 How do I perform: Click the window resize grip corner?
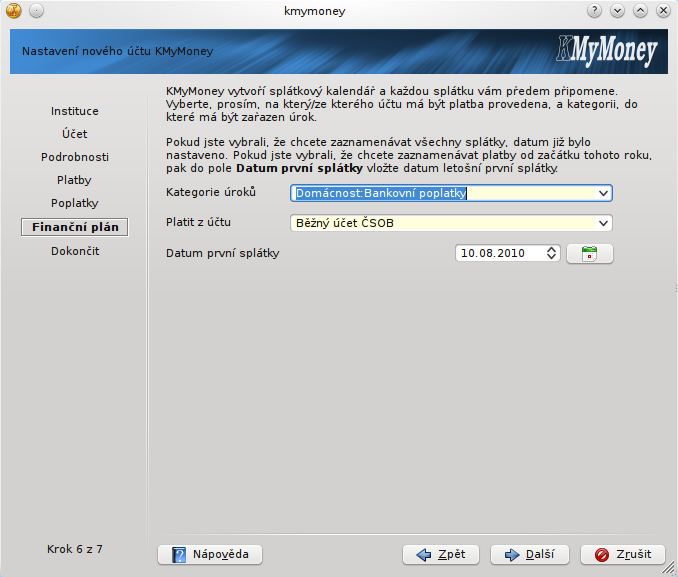pyautogui.click(x=669, y=567)
